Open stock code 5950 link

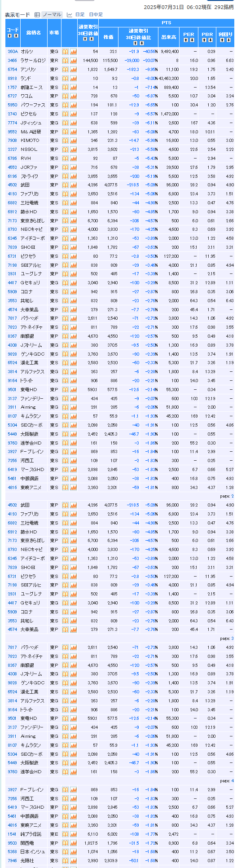coord(12,105)
